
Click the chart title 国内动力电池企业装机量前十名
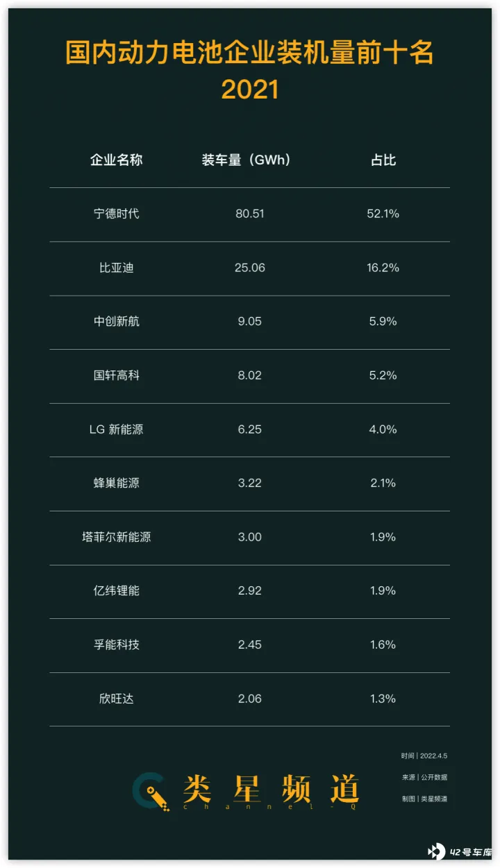[x=250, y=53]
